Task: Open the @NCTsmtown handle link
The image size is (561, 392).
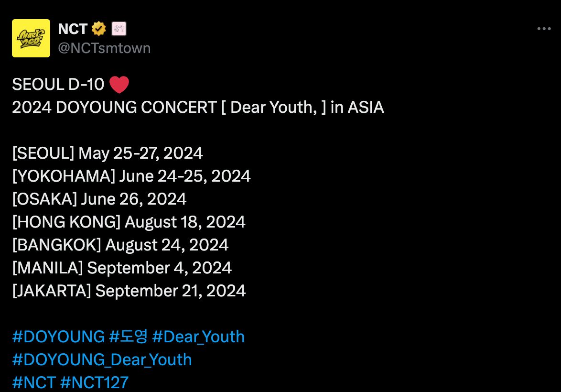Action: coord(104,48)
